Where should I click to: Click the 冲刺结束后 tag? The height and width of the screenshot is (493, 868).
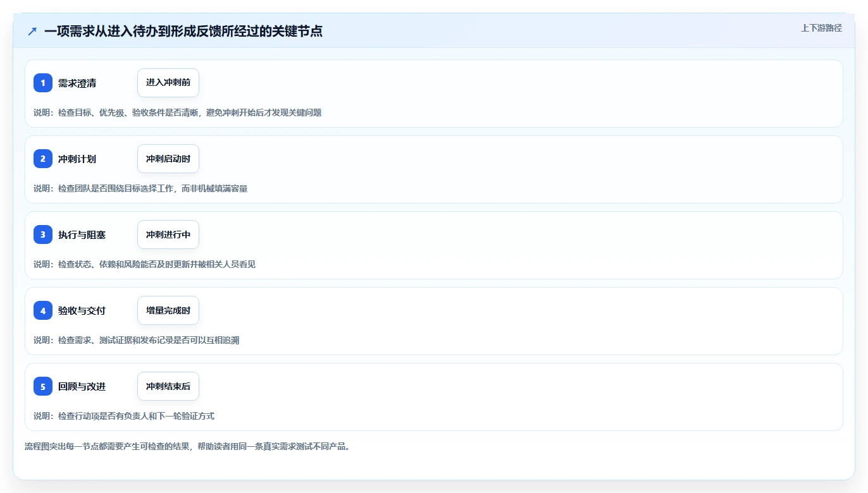(168, 386)
